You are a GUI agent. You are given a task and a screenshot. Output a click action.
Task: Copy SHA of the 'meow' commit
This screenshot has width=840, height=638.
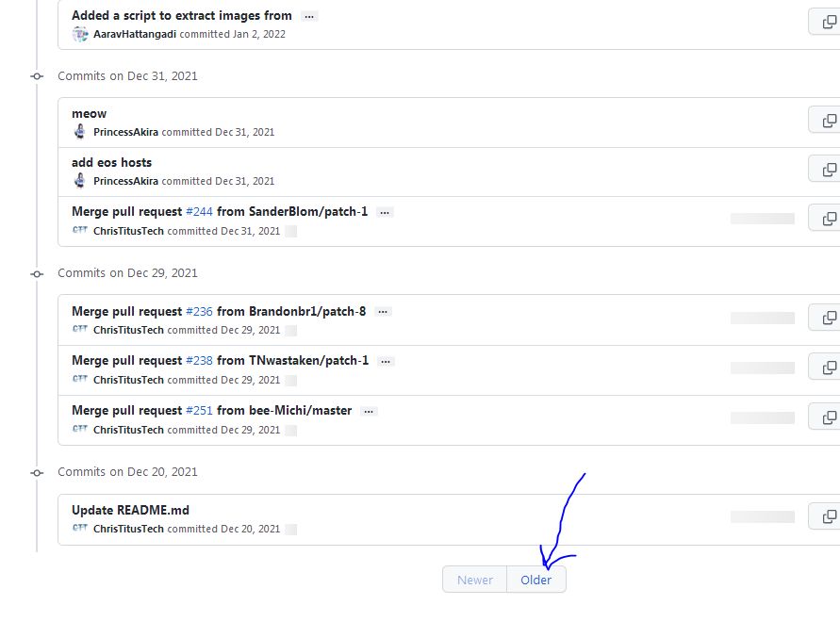(828, 120)
